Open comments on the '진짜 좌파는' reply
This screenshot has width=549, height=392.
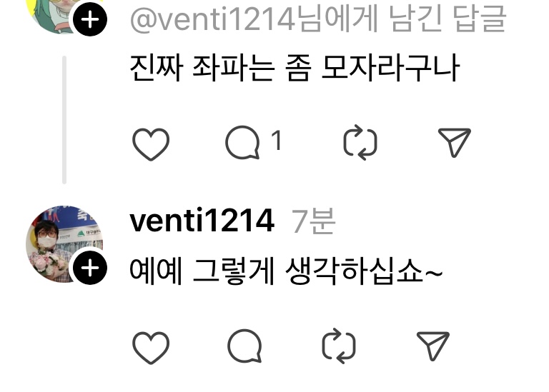click(242, 142)
